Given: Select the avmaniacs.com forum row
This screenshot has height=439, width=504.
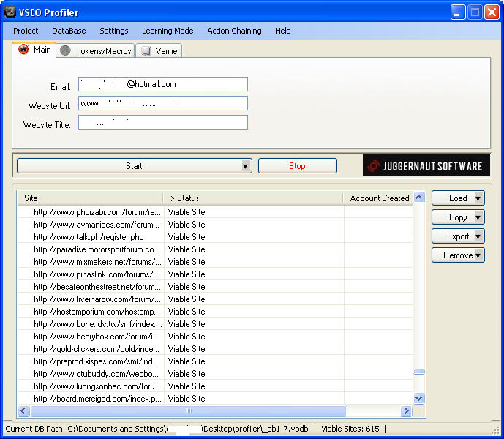Looking at the screenshot, I should (215, 225).
